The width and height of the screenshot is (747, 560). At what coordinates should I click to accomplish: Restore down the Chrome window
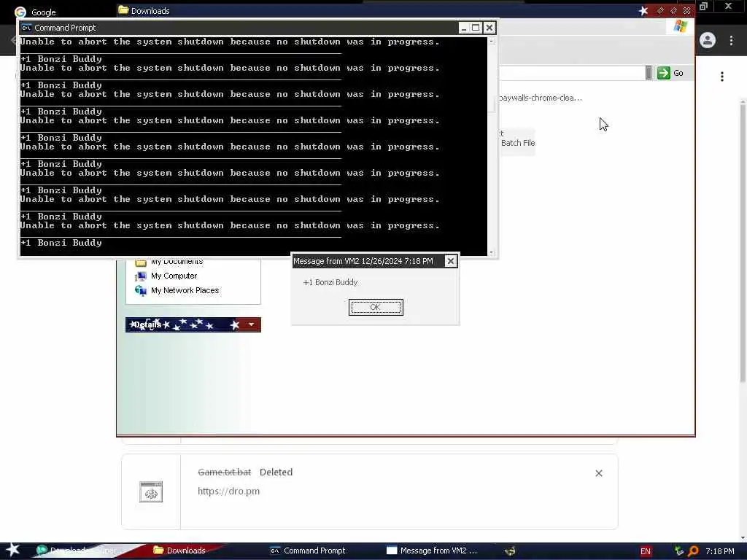click(x=704, y=6)
